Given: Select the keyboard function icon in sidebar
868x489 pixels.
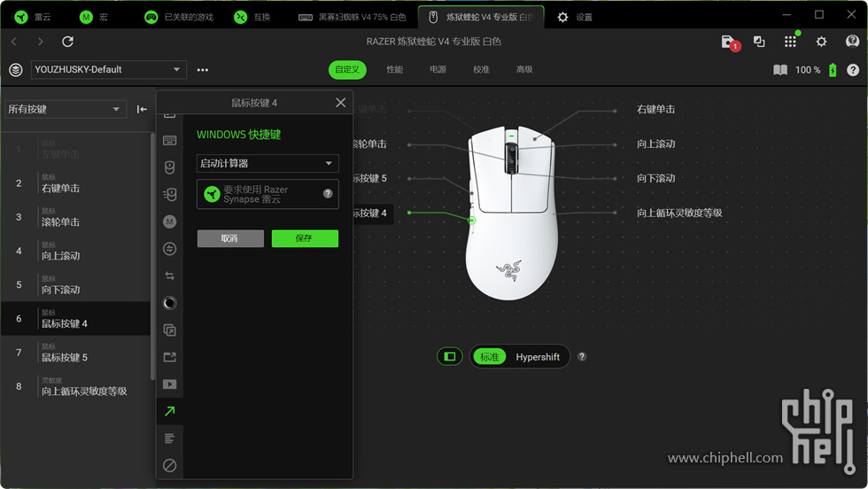Looking at the screenshot, I should [x=170, y=141].
